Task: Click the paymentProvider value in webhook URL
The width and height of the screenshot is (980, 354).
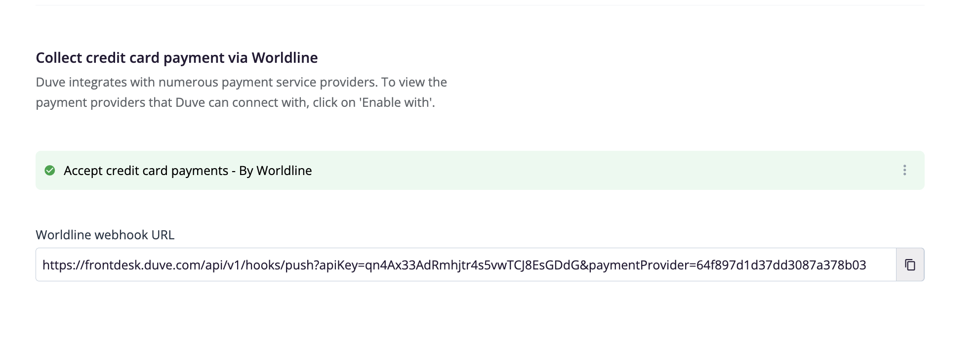Action: click(781, 265)
